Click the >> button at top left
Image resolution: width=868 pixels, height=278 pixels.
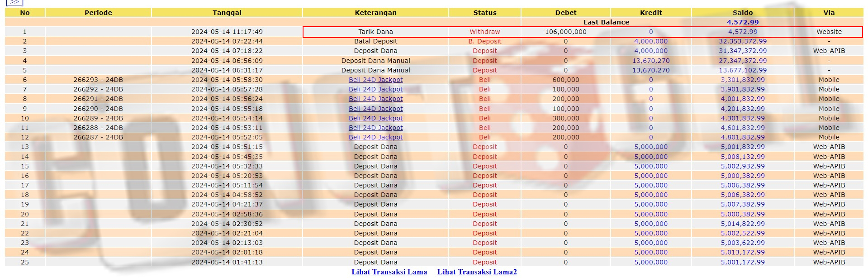[x=14, y=2]
